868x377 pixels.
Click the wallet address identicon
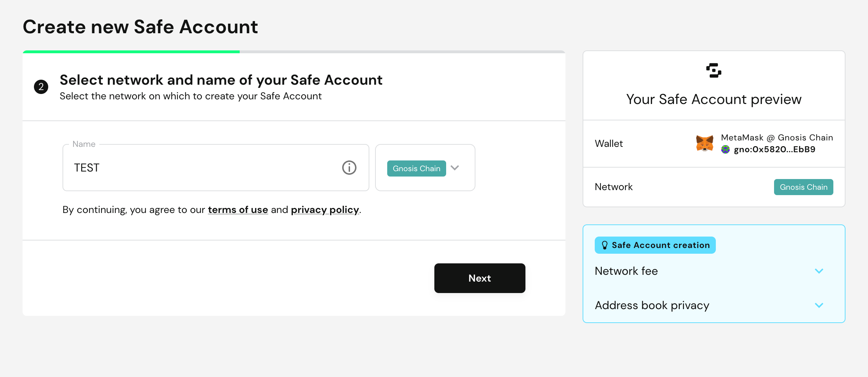click(725, 149)
